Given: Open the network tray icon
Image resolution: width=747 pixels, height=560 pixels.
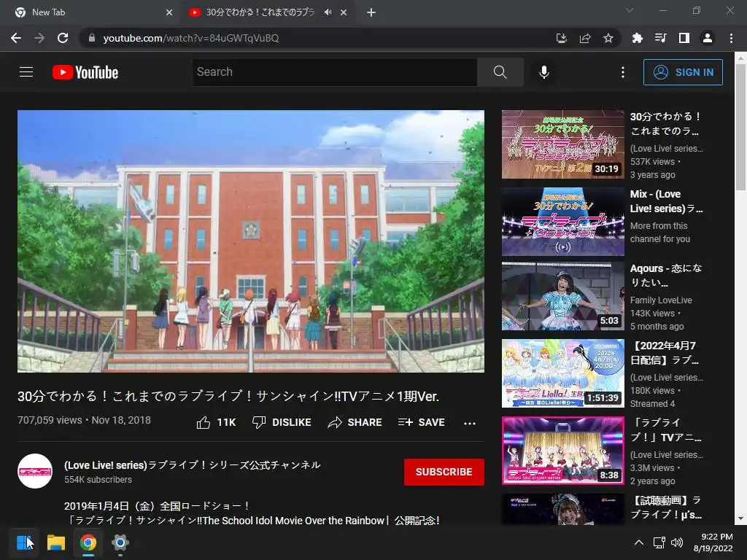Looking at the screenshot, I should pos(659,542).
